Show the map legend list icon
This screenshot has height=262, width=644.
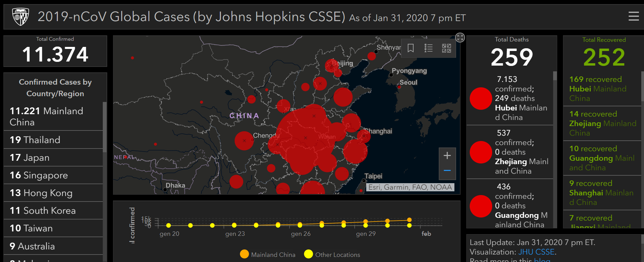[x=429, y=48]
